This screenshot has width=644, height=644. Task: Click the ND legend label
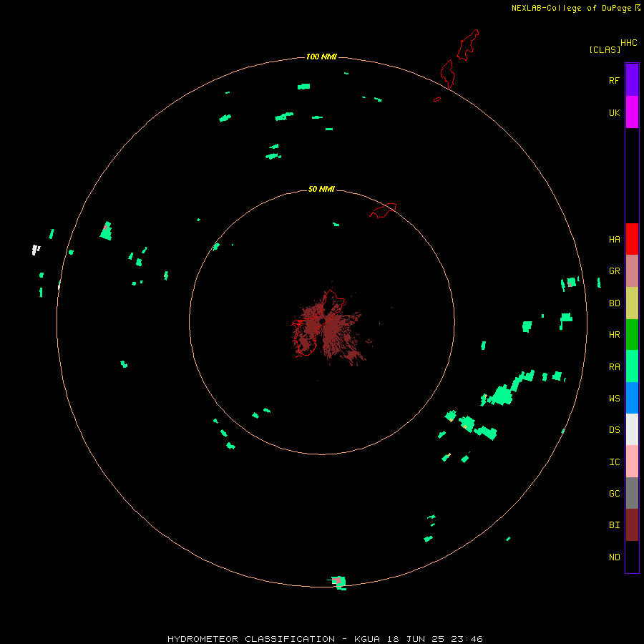(614, 557)
